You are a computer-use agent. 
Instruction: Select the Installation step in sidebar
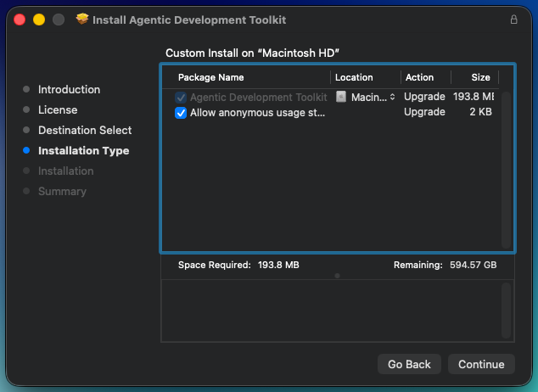click(x=65, y=171)
